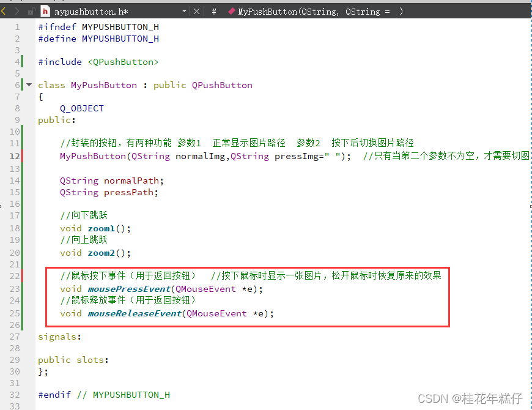Go back with the left navigation arrow
Screen dimensions: 532x410
click(4, 12)
